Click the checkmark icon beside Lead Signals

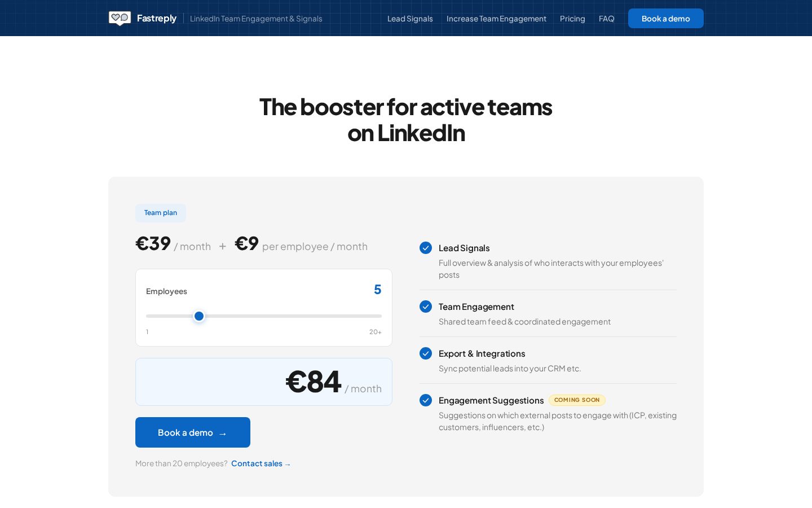point(426,248)
